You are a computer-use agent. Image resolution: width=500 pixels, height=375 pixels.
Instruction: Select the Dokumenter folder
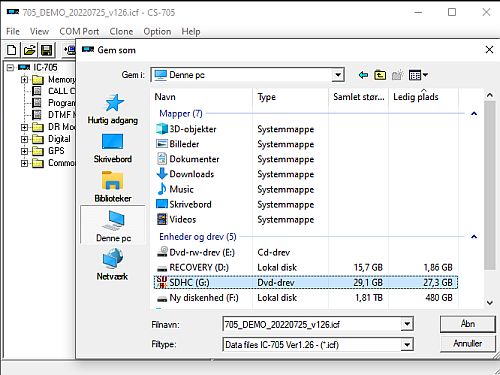click(x=188, y=159)
